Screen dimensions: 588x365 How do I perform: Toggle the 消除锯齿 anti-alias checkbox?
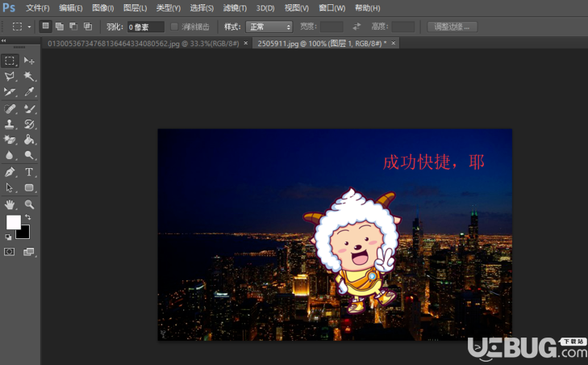(174, 27)
